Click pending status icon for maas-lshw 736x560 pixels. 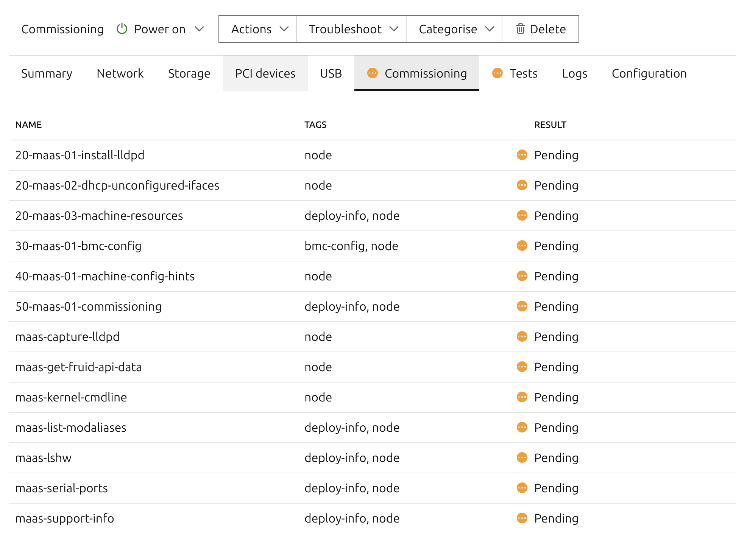pyautogui.click(x=522, y=457)
